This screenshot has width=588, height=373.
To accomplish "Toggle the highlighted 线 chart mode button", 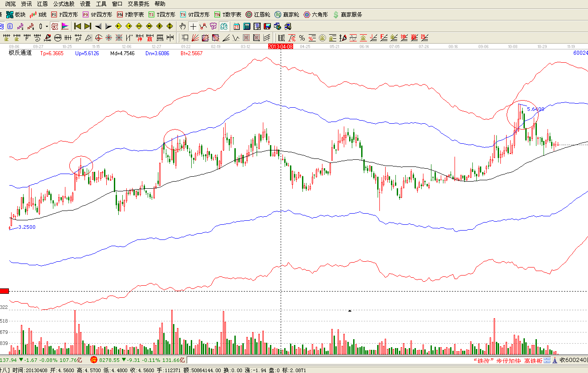I will [224, 26].
